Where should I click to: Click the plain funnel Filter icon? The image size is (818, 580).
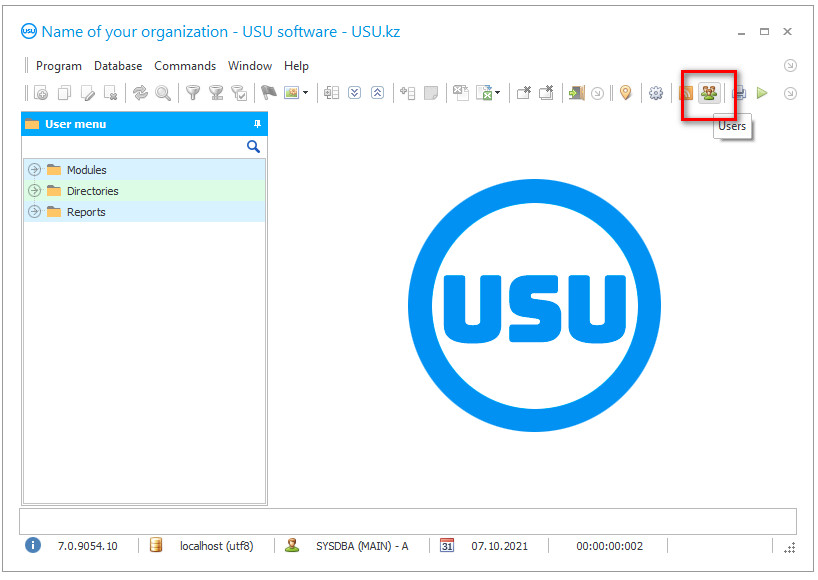click(193, 93)
